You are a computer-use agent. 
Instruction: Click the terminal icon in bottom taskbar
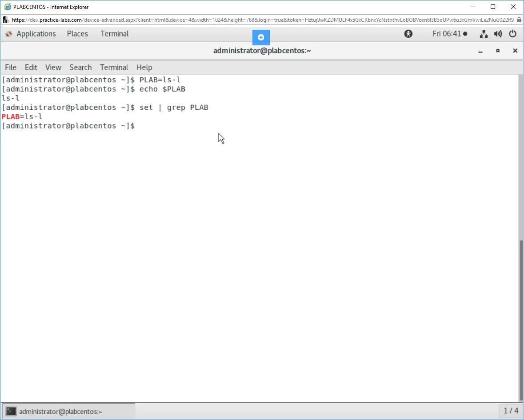coord(12,411)
